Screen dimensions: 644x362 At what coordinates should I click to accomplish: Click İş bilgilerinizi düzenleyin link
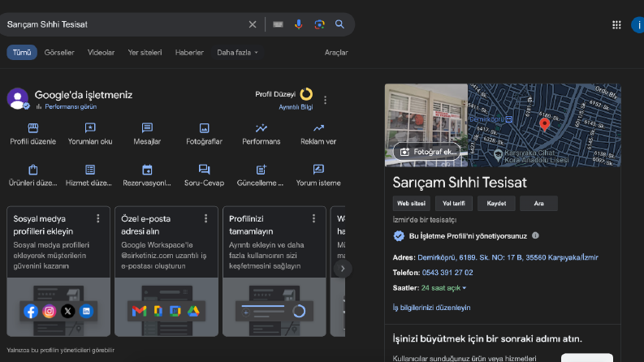431,308
